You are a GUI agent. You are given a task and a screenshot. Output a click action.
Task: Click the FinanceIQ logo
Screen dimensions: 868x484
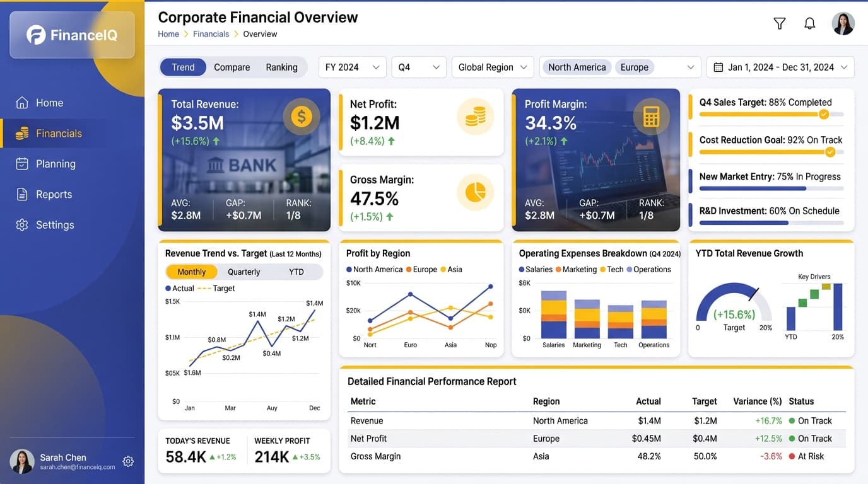(x=72, y=35)
